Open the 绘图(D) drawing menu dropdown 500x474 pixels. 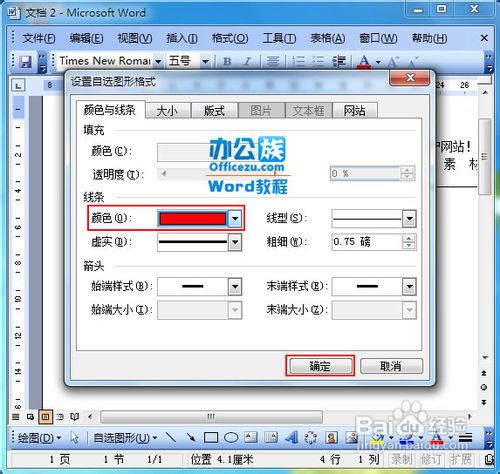click(39, 437)
